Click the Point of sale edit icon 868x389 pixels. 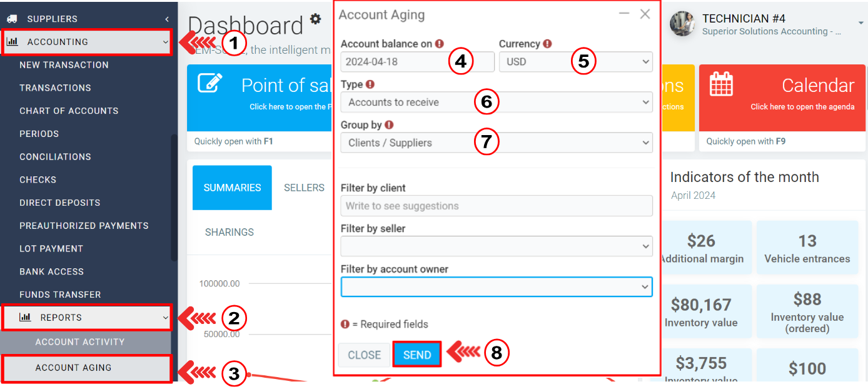[210, 83]
